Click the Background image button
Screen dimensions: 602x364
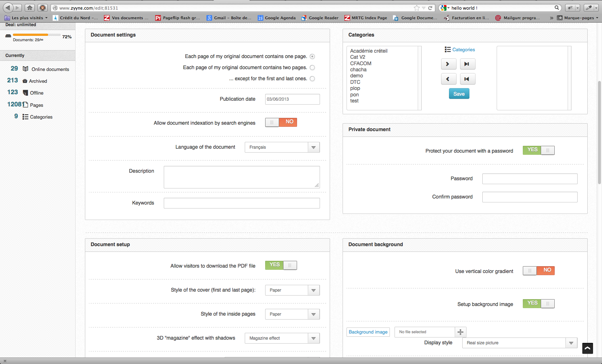click(368, 332)
